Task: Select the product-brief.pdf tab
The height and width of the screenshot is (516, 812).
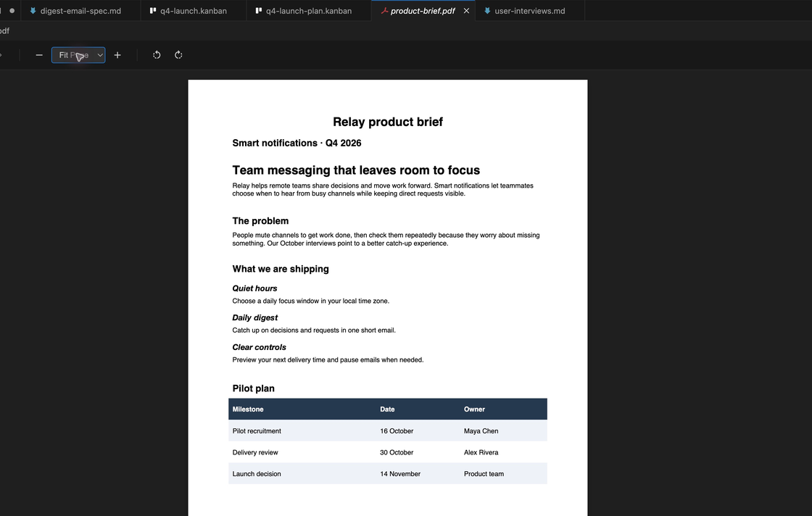Action: point(423,10)
